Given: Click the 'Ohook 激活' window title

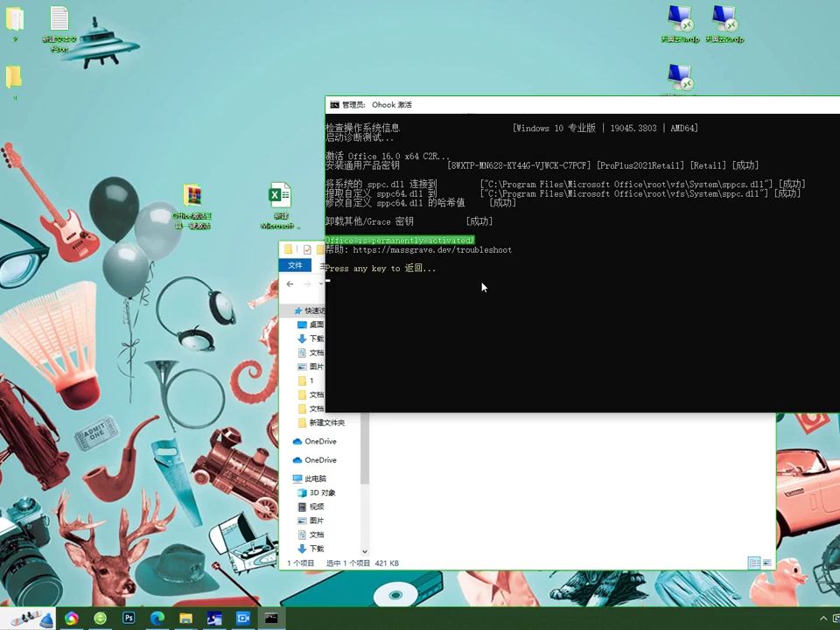Looking at the screenshot, I should (x=392, y=105).
